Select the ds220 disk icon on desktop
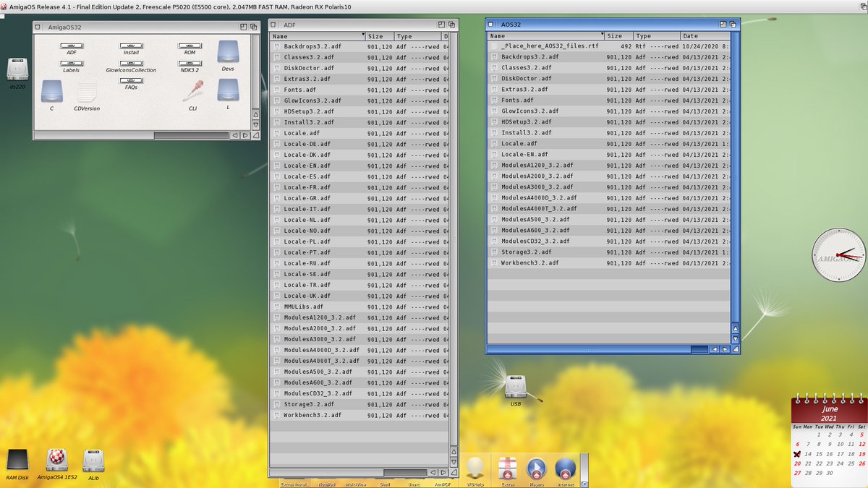868x488 pixels. 17,69
